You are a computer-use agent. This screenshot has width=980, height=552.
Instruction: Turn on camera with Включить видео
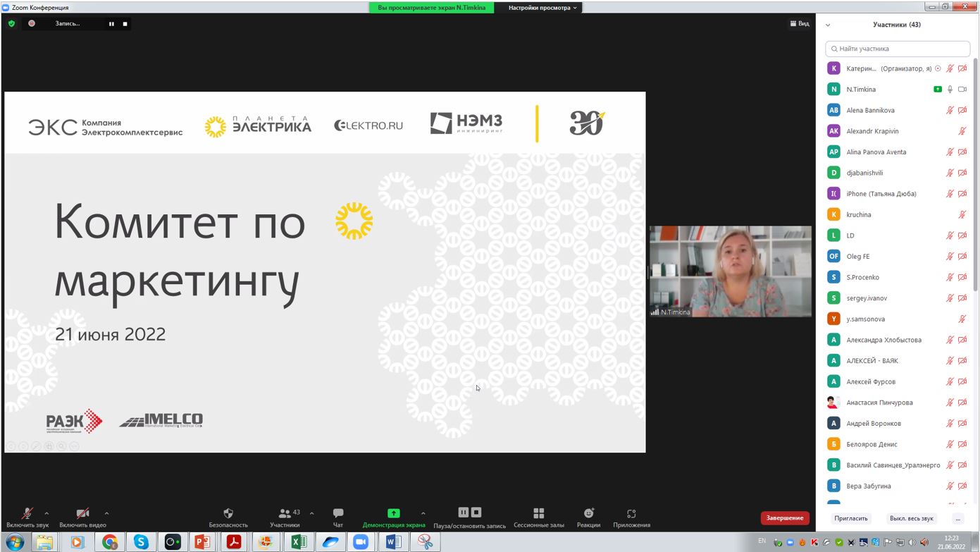pos(82,515)
